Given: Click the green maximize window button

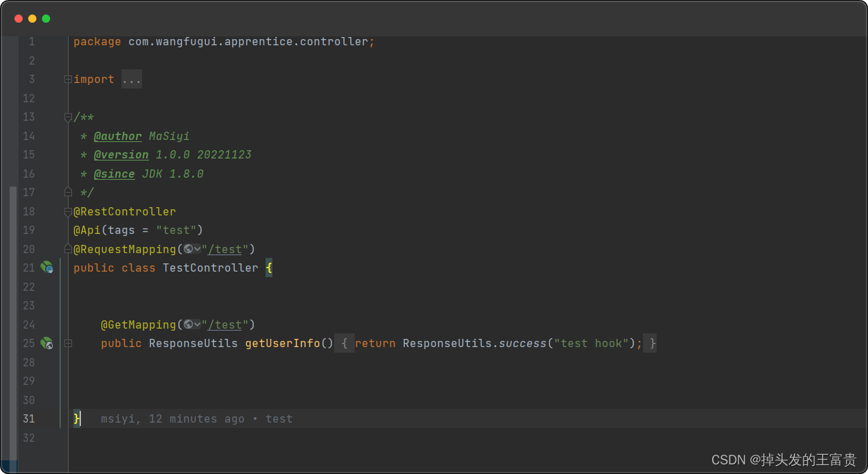Looking at the screenshot, I should (46, 19).
